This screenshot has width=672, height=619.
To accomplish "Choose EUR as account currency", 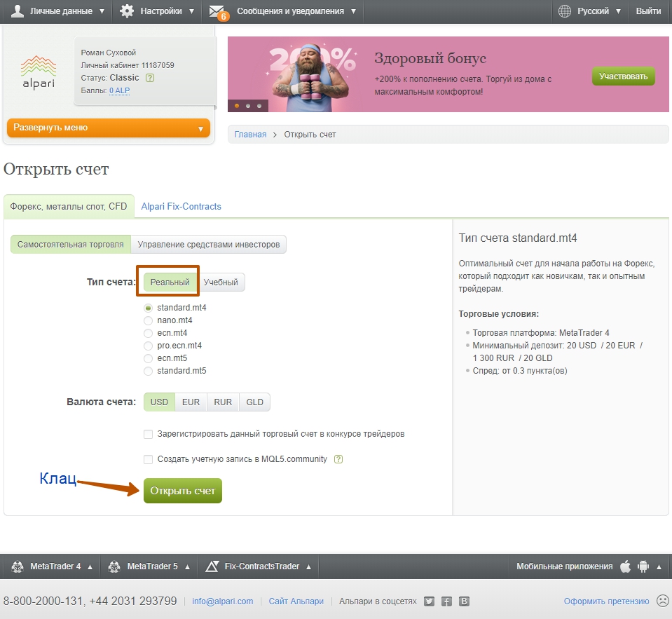I will pyautogui.click(x=191, y=402).
